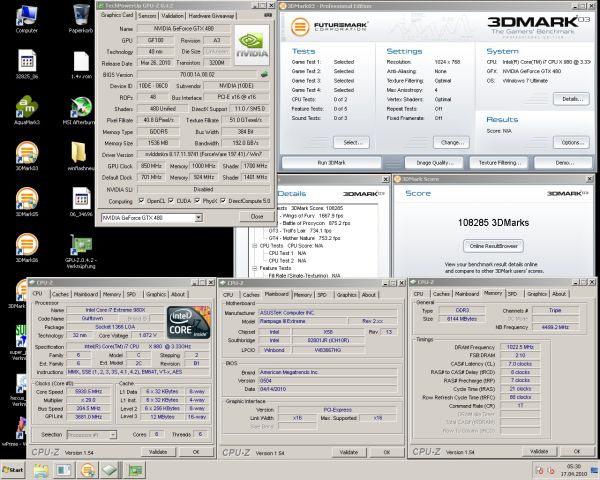Image resolution: width=600 pixels, height=480 pixels.
Task: Click Validate in CPU-Z window showing Mainboard
Action: [x=349, y=452]
